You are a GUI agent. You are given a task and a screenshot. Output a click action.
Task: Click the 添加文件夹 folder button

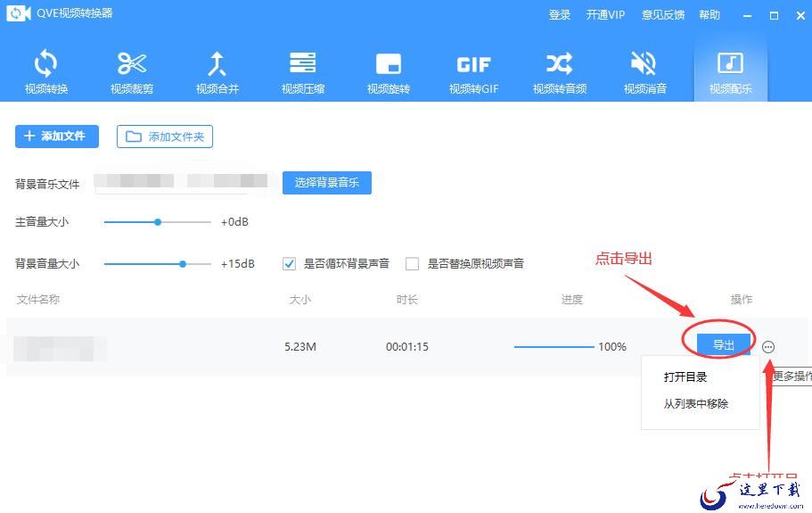pos(165,137)
